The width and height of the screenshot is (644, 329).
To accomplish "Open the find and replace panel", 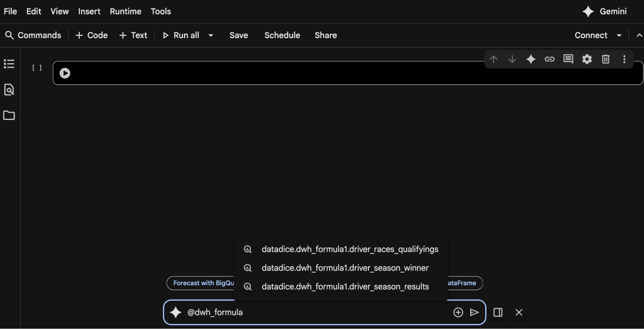I will pos(9,90).
